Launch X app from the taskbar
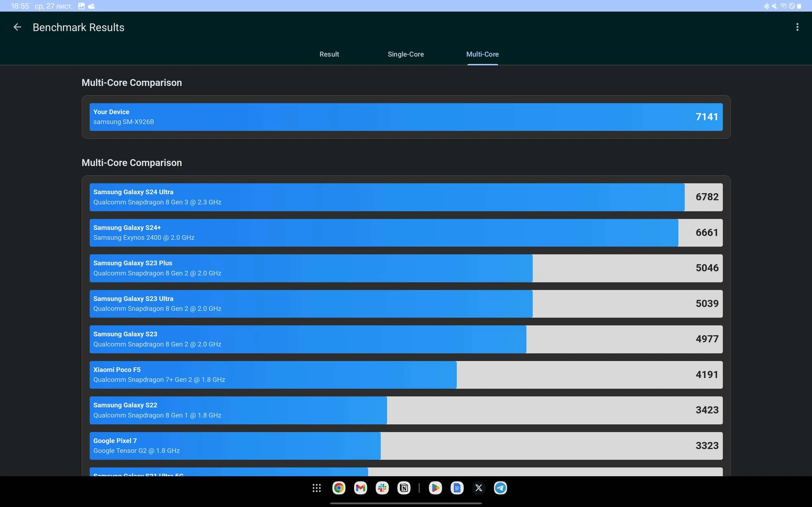The image size is (812, 507). 479,488
